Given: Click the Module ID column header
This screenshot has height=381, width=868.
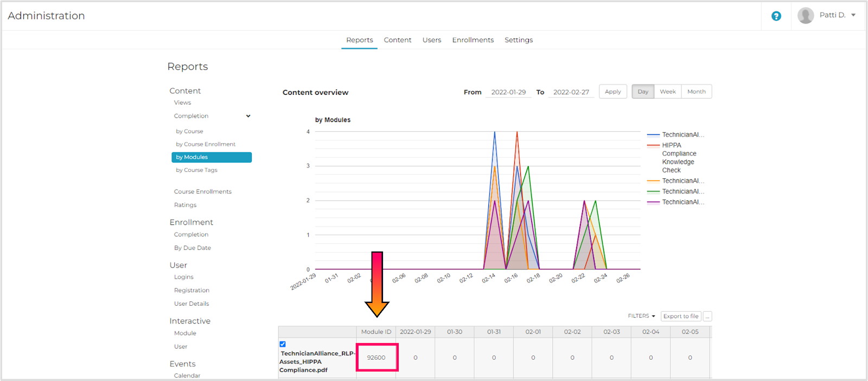Looking at the screenshot, I should point(376,332).
